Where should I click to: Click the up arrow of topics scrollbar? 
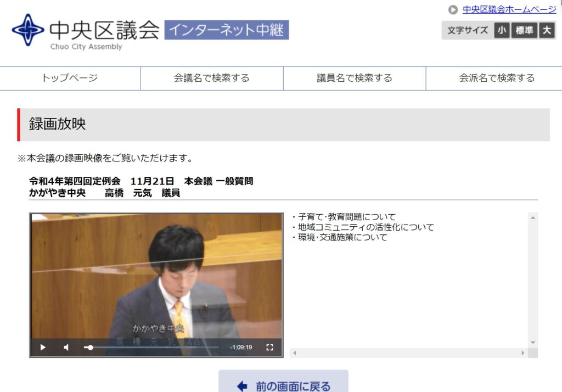tap(533, 218)
